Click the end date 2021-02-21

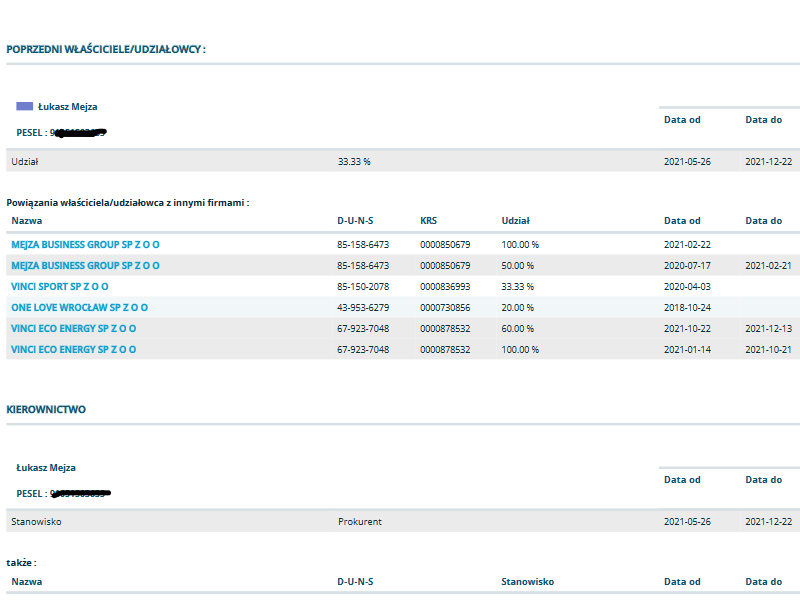pyautogui.click(x=768, y=266)
